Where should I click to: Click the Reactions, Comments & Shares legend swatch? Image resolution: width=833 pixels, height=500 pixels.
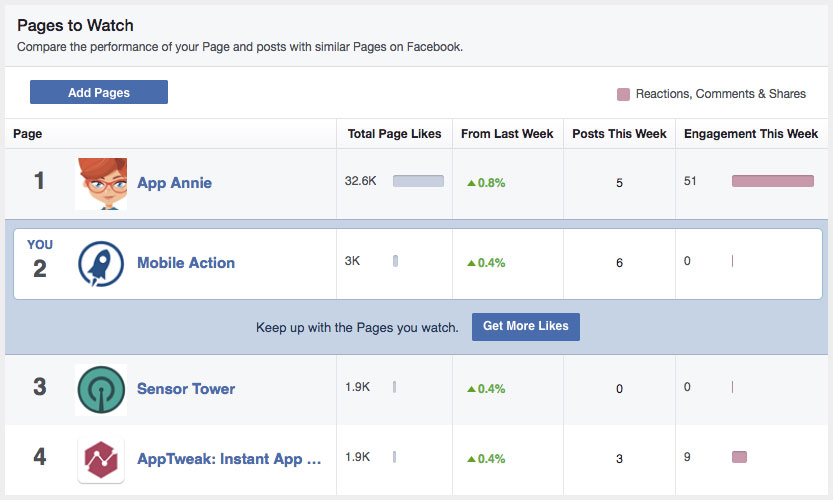coord(623,95)
